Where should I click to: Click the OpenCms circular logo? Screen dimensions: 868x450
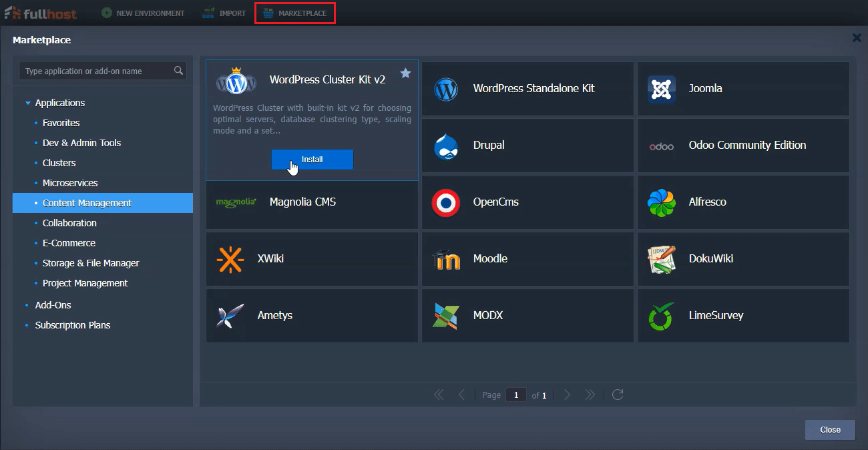(x=445, y=202)
